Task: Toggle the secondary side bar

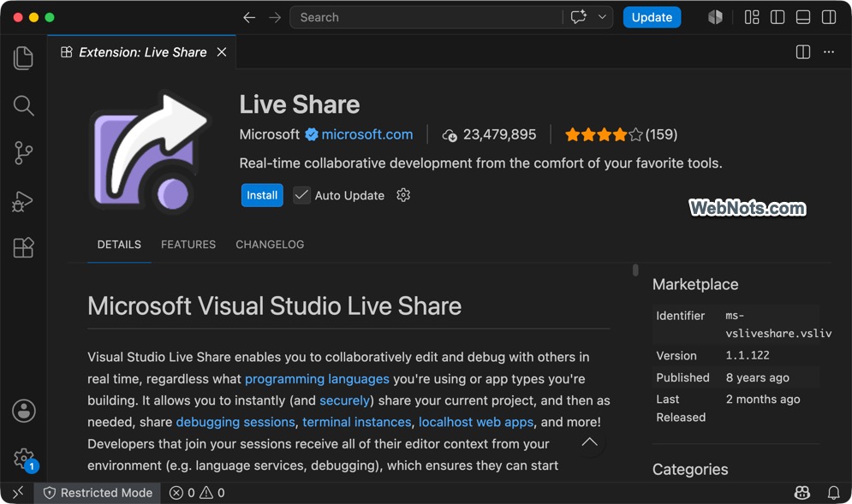Action: (x=829, y=17)
